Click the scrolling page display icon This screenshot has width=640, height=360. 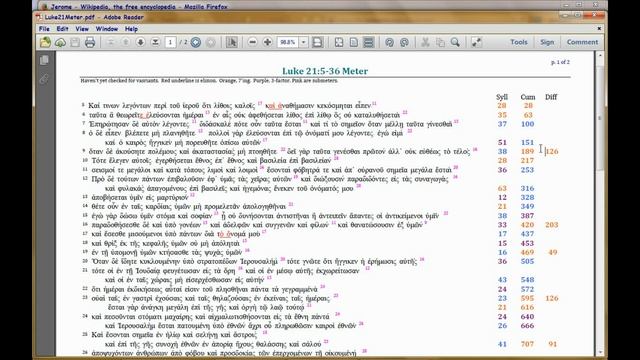click(317, 42)
